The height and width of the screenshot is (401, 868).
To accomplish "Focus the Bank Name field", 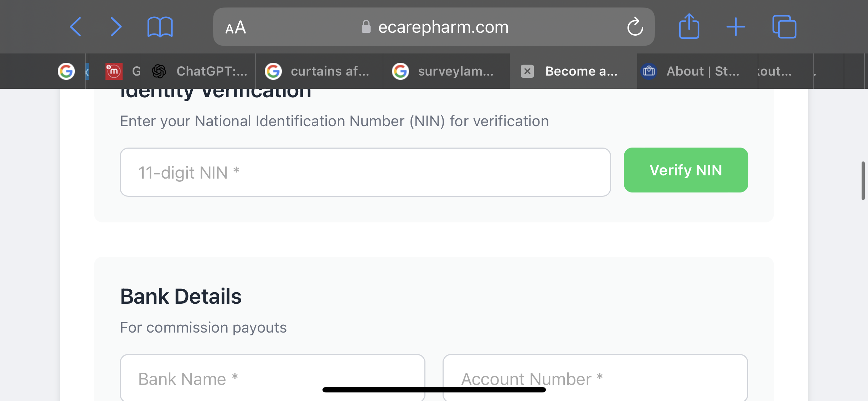I will (273, 378).
